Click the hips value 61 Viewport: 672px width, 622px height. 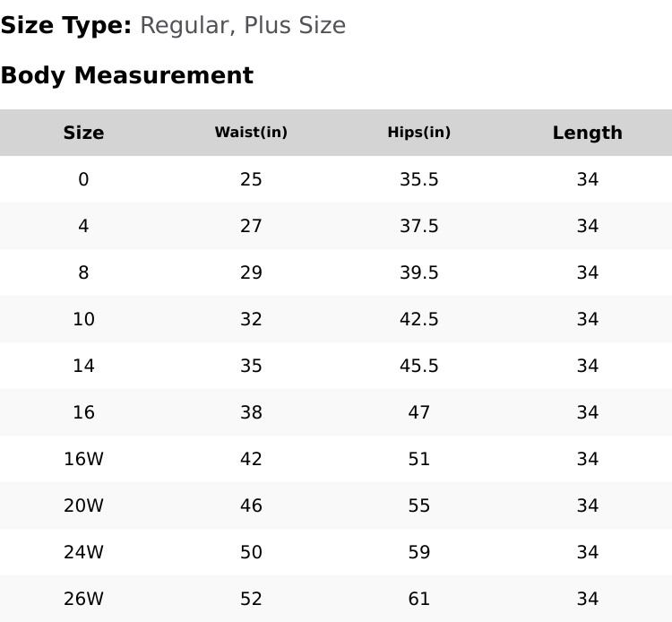[x=418, y=599]
